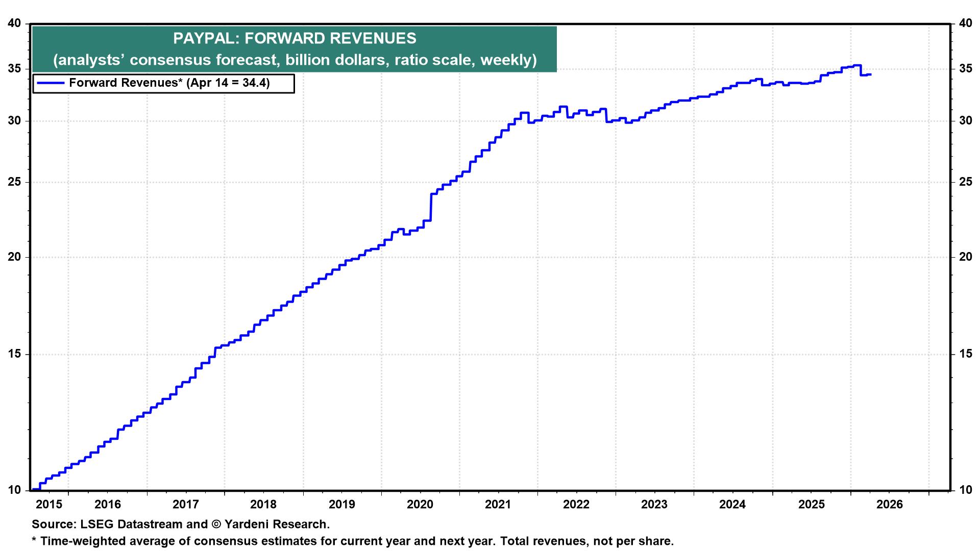
Task: Select the 2019 label on the x-axis
Action: (x=342, y=505)
